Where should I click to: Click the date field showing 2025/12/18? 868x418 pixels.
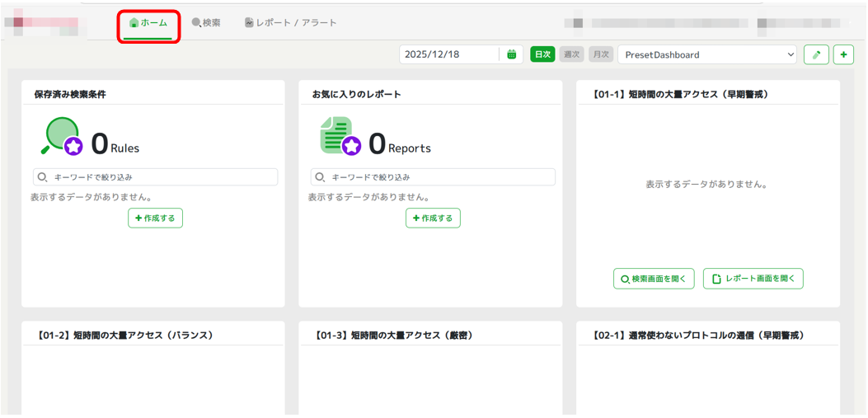[x=449, y=54]
